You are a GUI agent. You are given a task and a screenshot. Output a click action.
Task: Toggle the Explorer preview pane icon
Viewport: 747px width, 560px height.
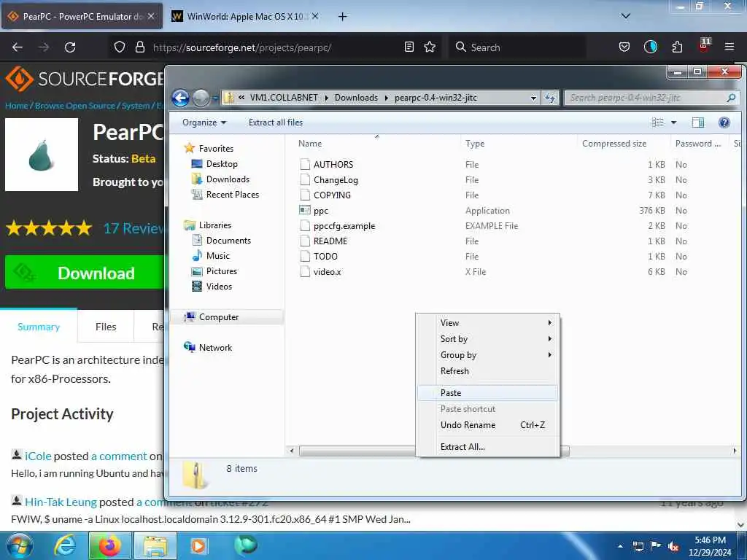click(x=698, y=122)
